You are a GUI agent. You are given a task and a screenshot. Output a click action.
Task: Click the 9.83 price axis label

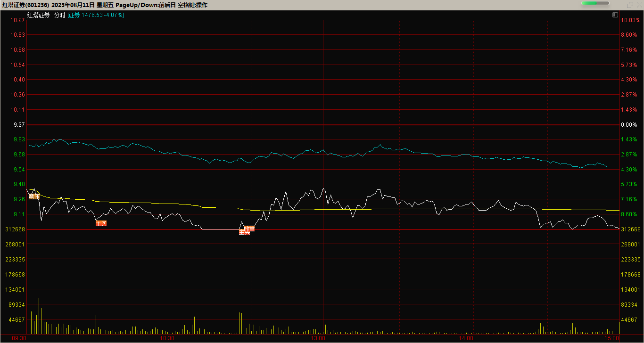point(20,139)
